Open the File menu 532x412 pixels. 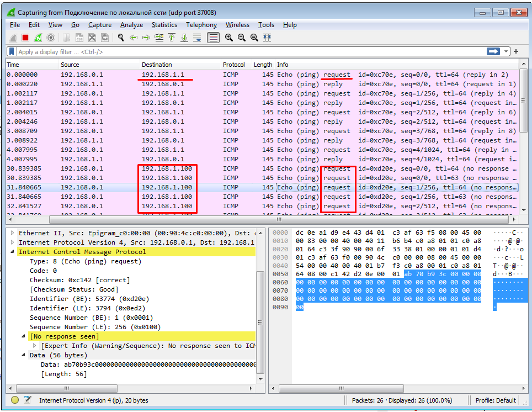[15, 25]
